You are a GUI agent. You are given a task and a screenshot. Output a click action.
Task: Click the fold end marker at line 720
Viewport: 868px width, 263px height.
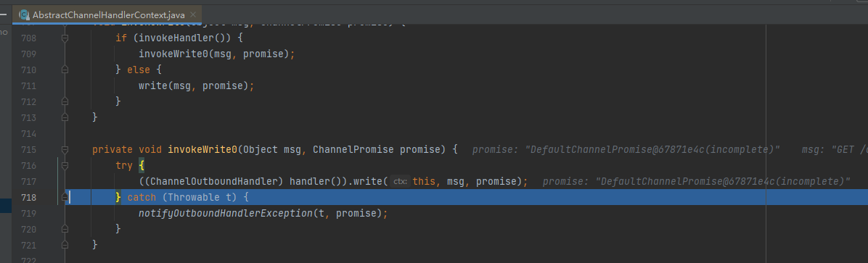(65, 229)
